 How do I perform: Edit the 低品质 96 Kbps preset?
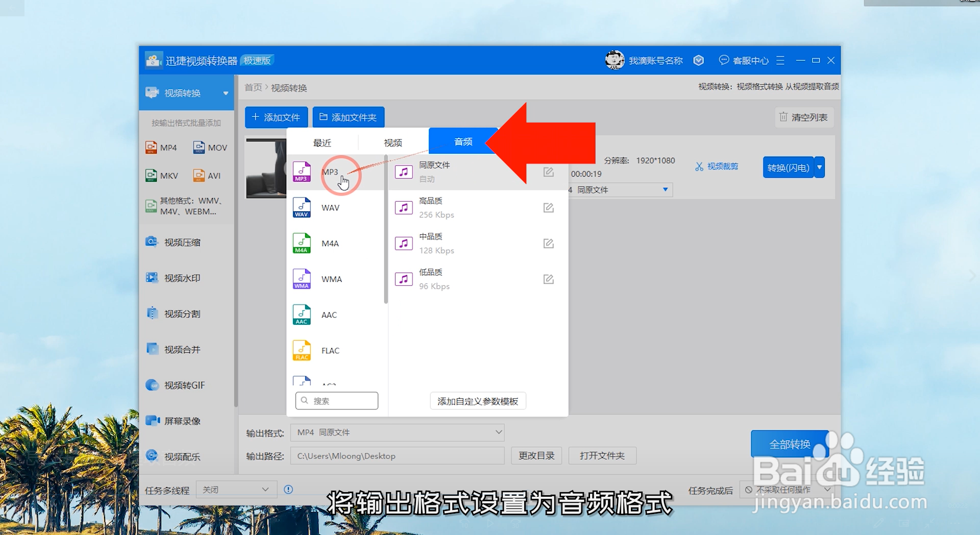(x=548, y=279)
